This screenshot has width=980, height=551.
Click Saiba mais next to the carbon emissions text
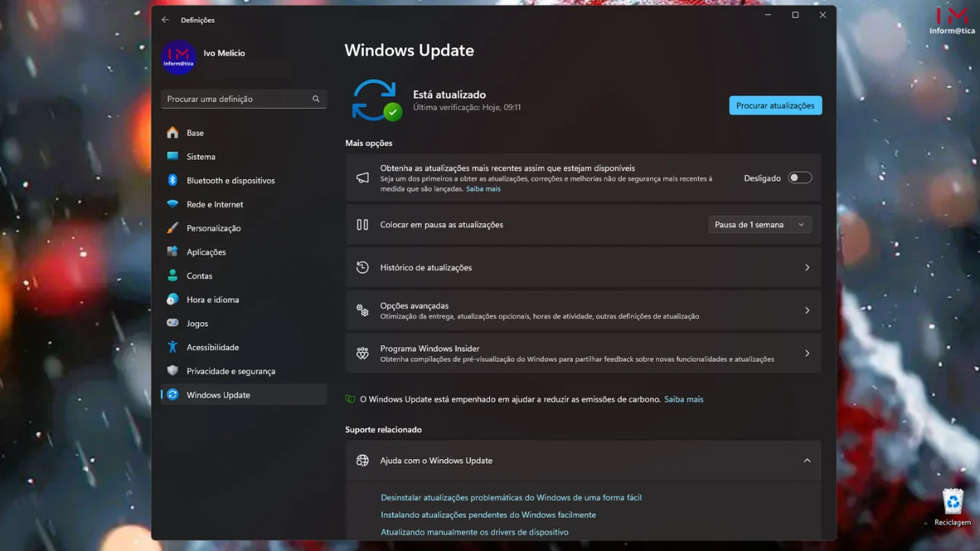pyautogui.click(x=684, y=399)
